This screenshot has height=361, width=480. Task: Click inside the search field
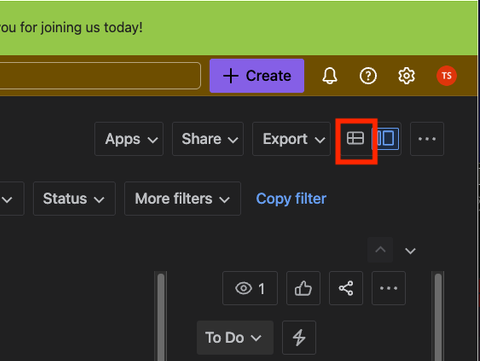tap(100, 76)
